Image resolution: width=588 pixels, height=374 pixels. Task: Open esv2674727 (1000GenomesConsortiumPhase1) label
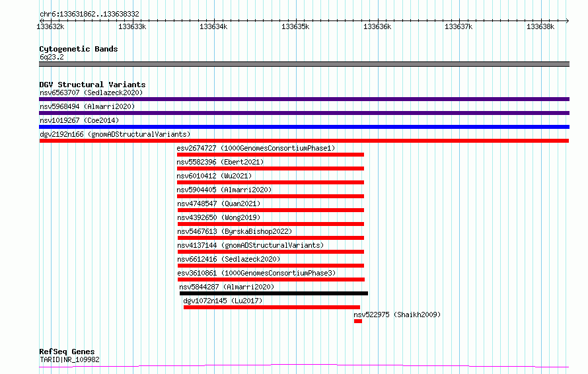click(x=256, y=148)
